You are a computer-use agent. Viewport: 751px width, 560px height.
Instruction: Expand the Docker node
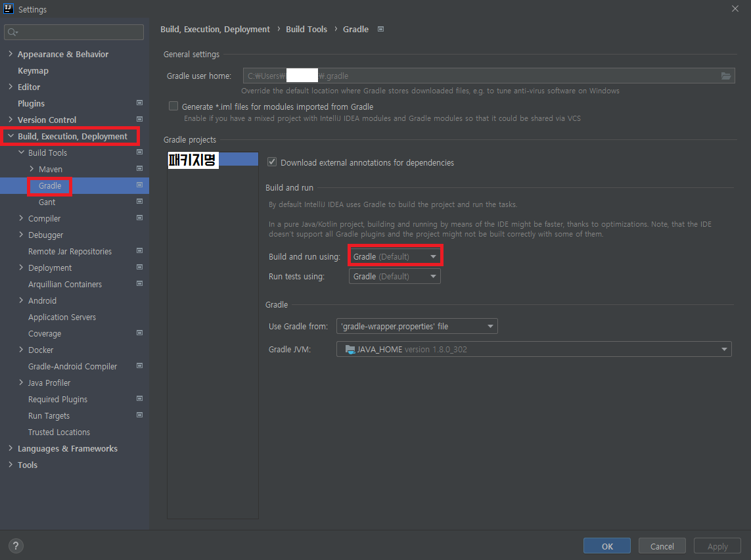click(21, 350)
